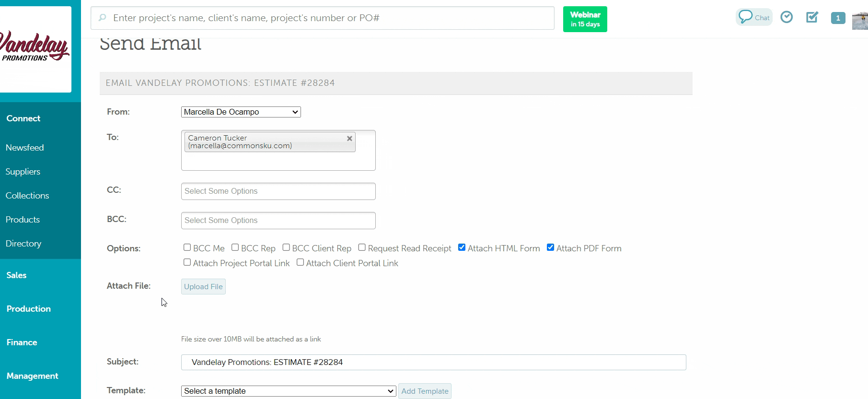Open the From sender dropdown
868x399 pixels.
coord(241,112)
